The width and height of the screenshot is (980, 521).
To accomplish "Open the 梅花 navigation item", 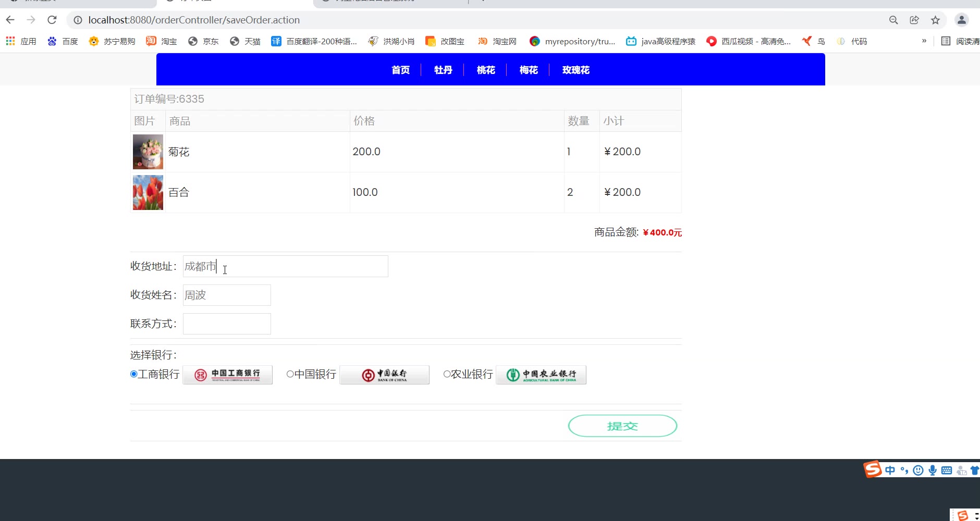I will [x=529, y=70].
